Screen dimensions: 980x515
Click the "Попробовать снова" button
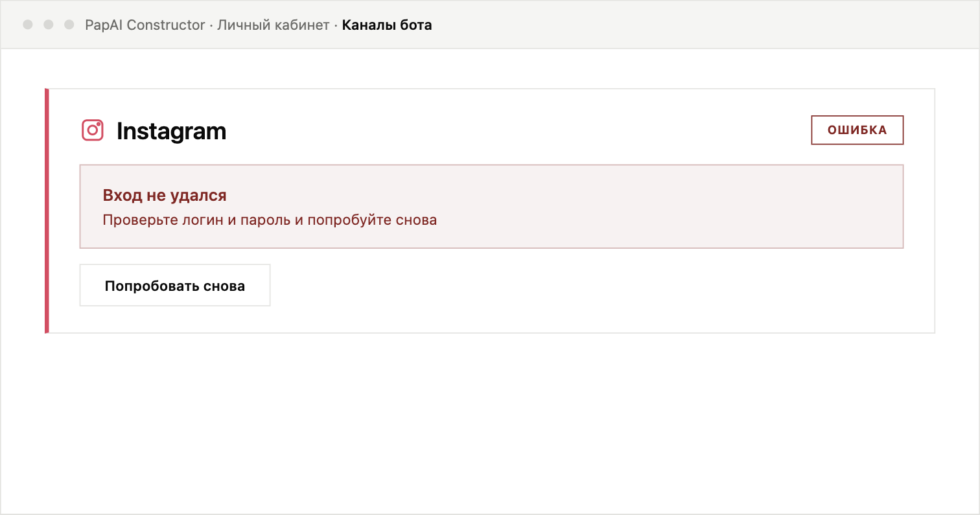tap(175, 285)
